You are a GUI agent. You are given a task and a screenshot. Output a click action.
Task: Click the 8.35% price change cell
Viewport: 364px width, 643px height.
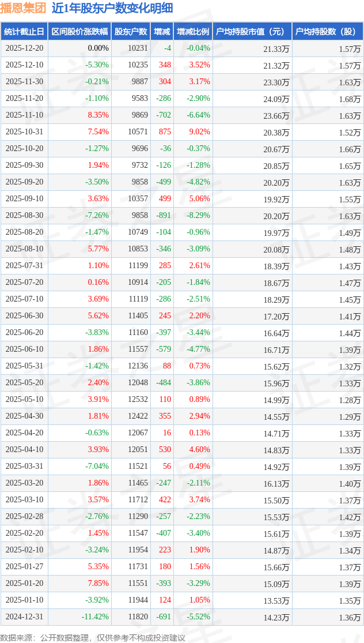click(98, 115)
